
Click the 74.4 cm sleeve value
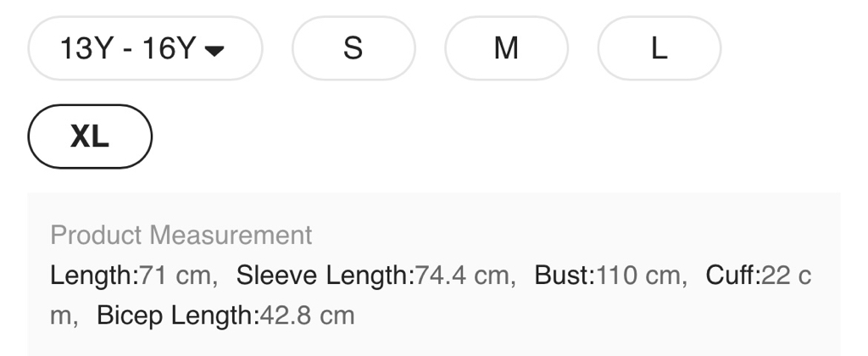click(x=463, y=275)
